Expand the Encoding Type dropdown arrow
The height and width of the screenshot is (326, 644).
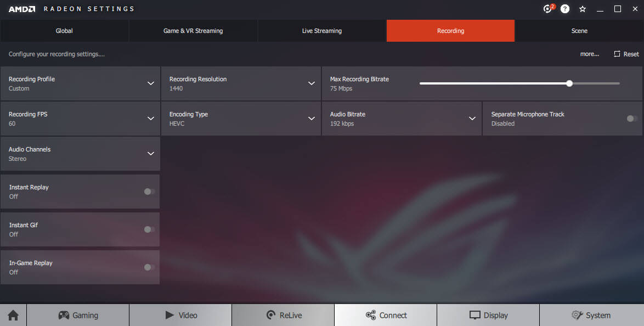click(312, 119)
